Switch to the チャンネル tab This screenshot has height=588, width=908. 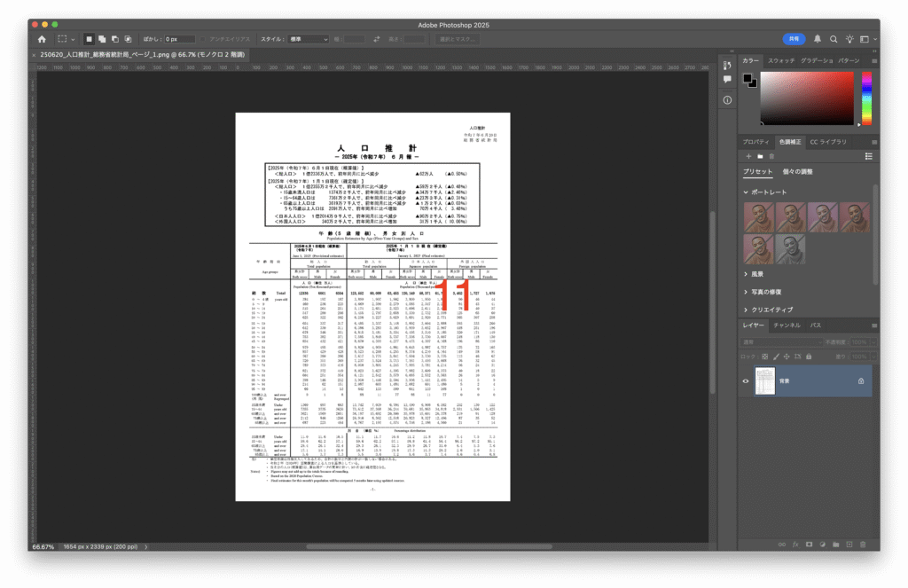787,325
